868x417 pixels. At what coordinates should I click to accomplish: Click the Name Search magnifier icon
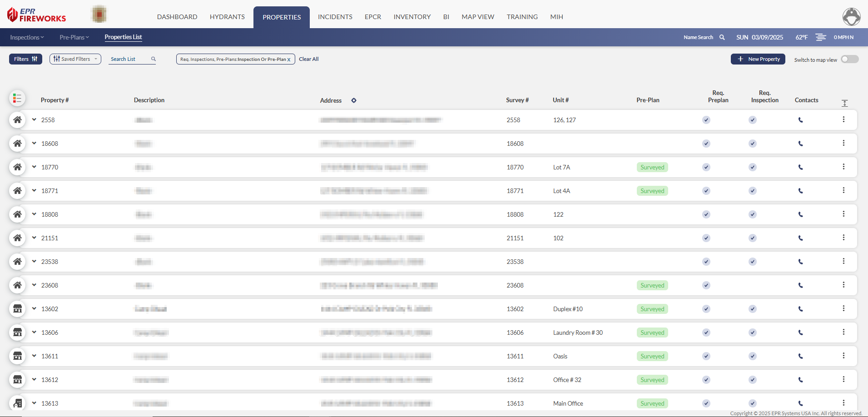[x=722, y=37]
